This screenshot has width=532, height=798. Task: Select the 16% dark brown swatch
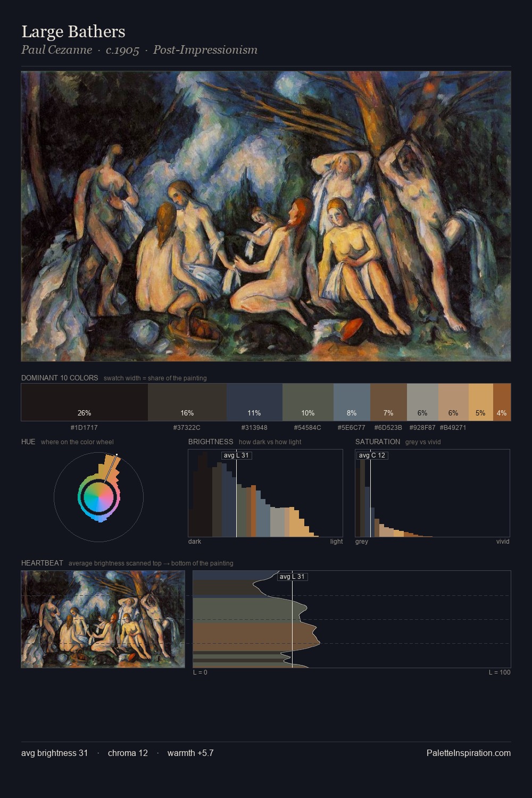click(187, 402)
